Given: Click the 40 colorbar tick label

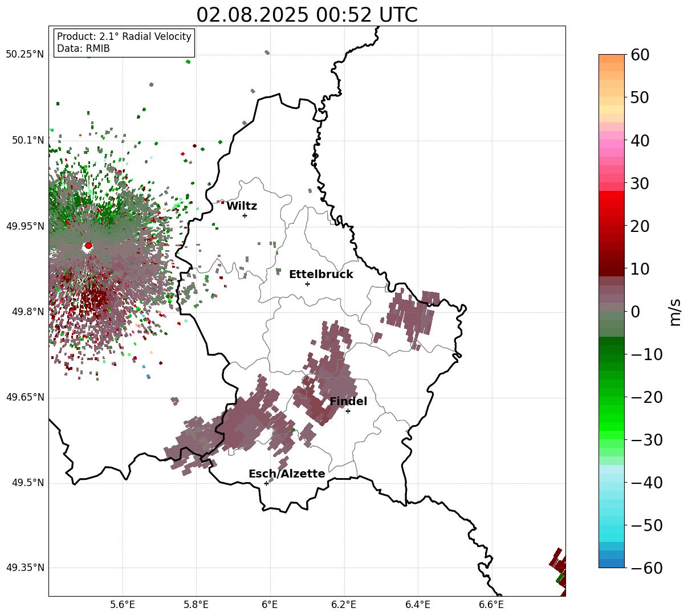Looking at the screenshot, I should (640, 140).
